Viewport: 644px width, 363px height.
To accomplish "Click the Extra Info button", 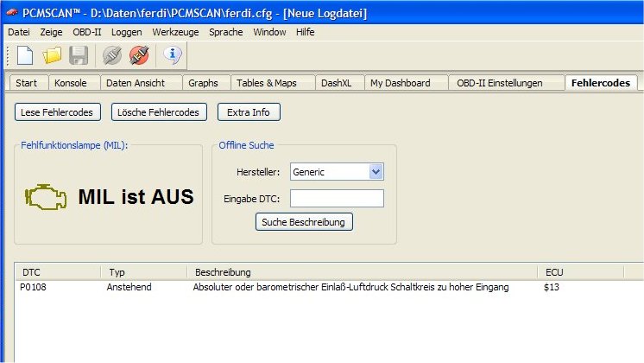I will click(248, 112).
